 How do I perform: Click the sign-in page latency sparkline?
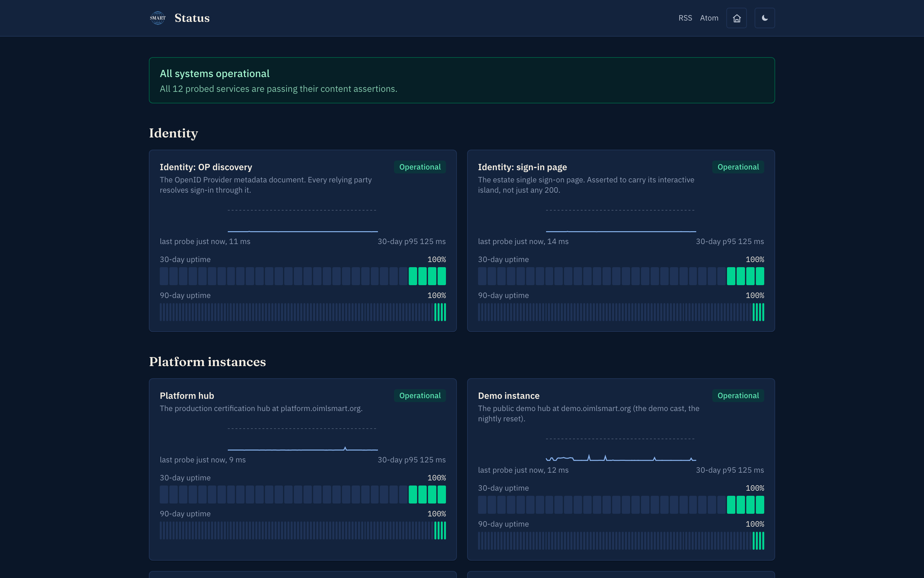tap(621, 221)
